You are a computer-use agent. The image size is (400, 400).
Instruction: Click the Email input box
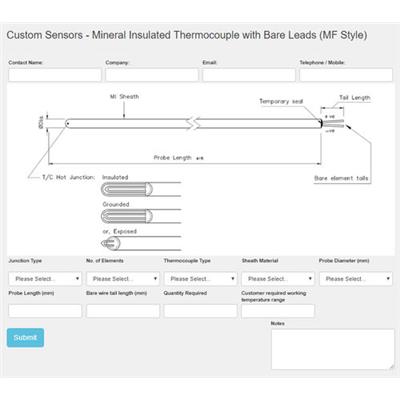(249, 75)
